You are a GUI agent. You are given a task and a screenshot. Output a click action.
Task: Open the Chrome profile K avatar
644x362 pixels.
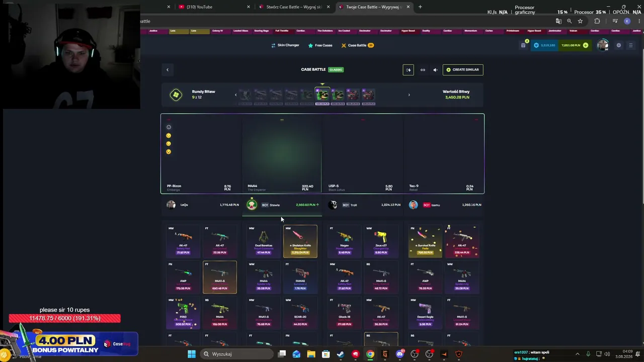click(627, 21)
